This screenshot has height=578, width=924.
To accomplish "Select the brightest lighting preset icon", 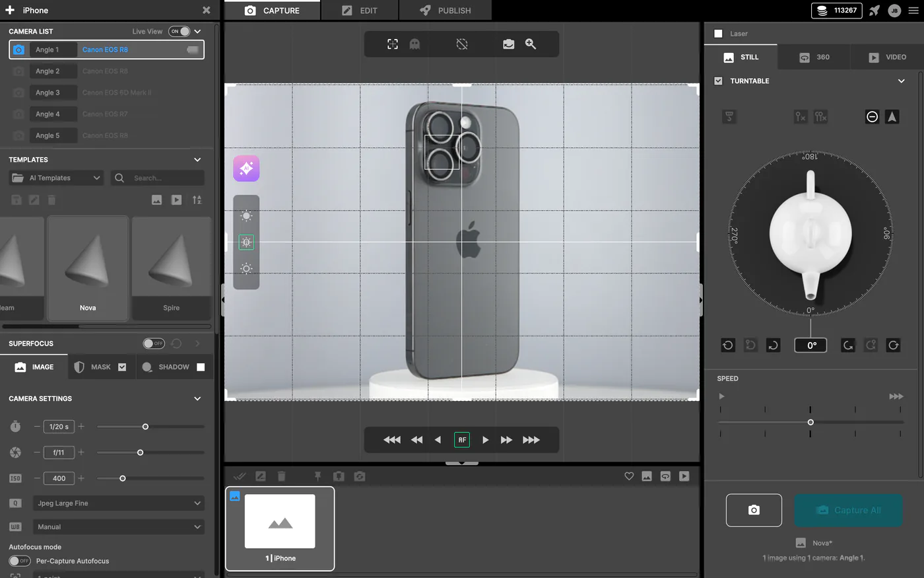I will [x=246, y=215].
